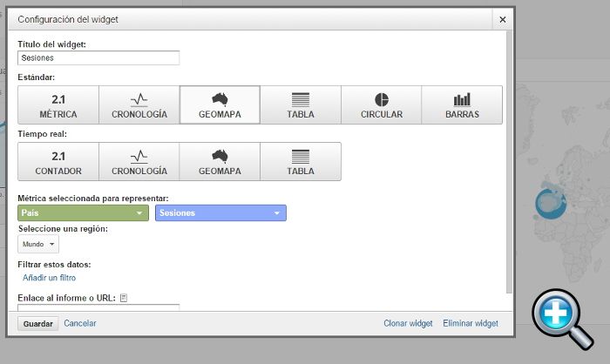This screenshot has height=364, width=610.
Task: Click the Clonar widget link
Action: tap(408, 323)
